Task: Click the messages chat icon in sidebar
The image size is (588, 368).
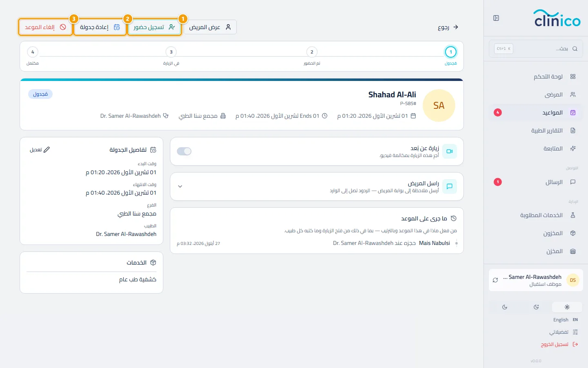Action: point(573,182)
